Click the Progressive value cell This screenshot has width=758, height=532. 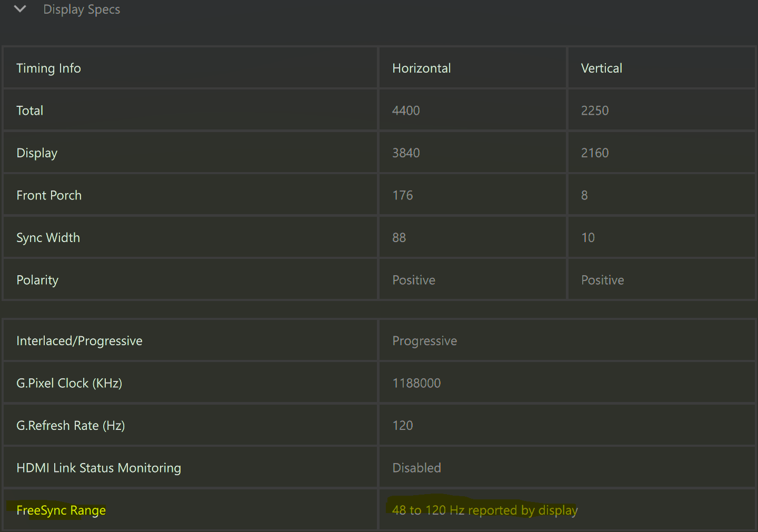tap(424, 341)
